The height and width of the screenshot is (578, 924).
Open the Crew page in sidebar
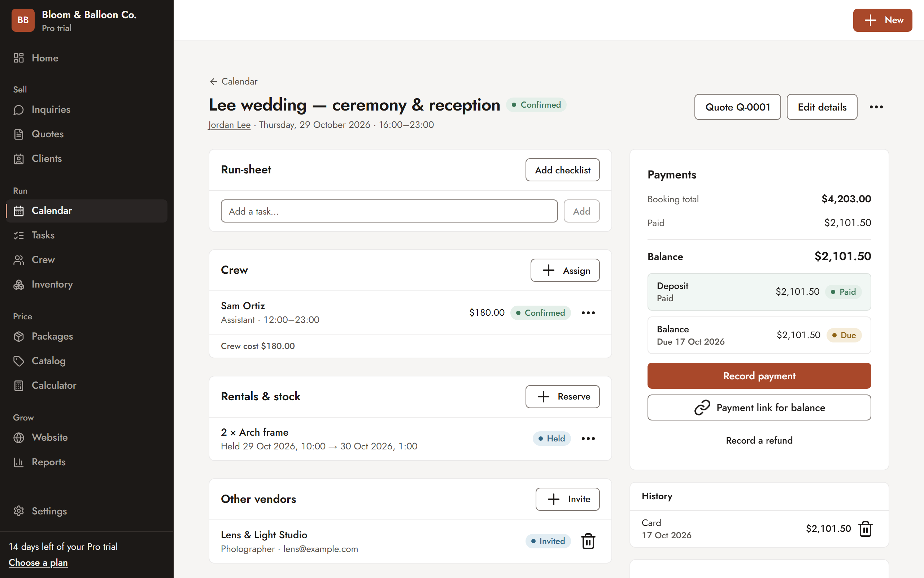click(x=87, y=260)
